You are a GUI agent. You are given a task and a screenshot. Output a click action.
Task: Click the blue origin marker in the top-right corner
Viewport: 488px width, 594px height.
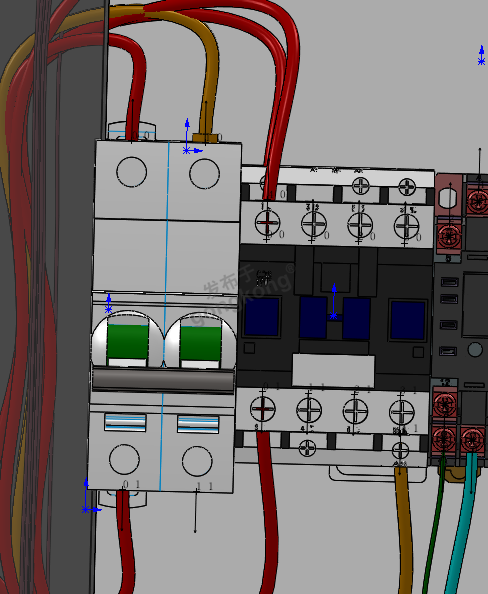point(481,55)
